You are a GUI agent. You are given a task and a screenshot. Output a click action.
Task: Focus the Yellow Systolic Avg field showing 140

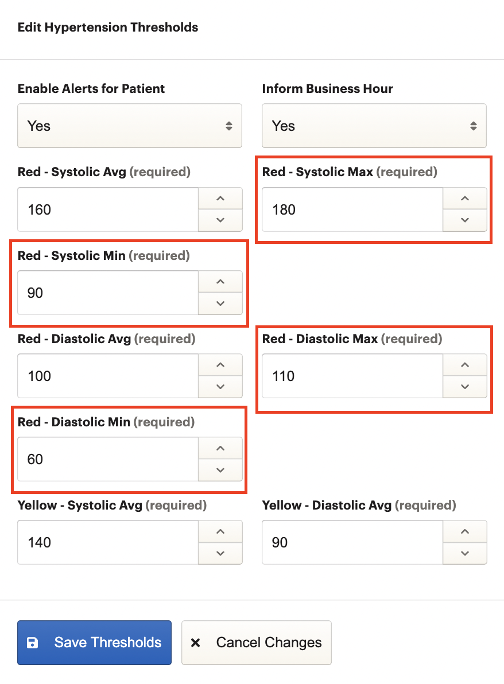pyautogui.click(x=108, y=543)
